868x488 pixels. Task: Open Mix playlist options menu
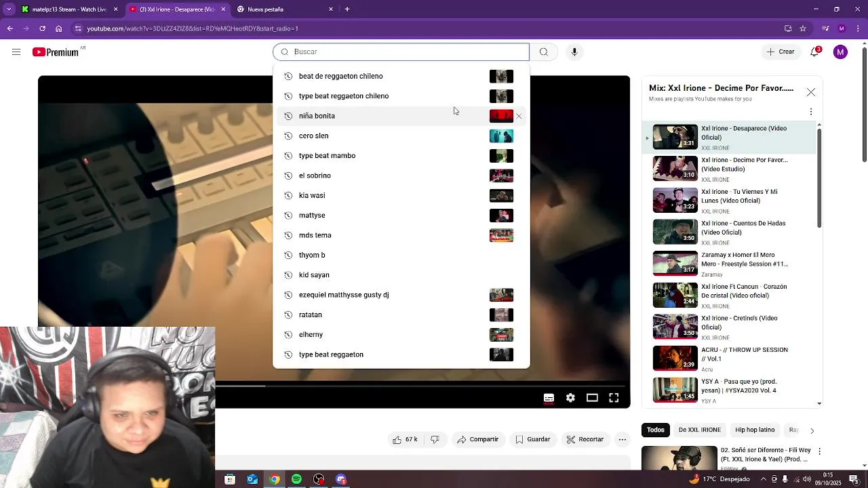(x=811, y=112)
